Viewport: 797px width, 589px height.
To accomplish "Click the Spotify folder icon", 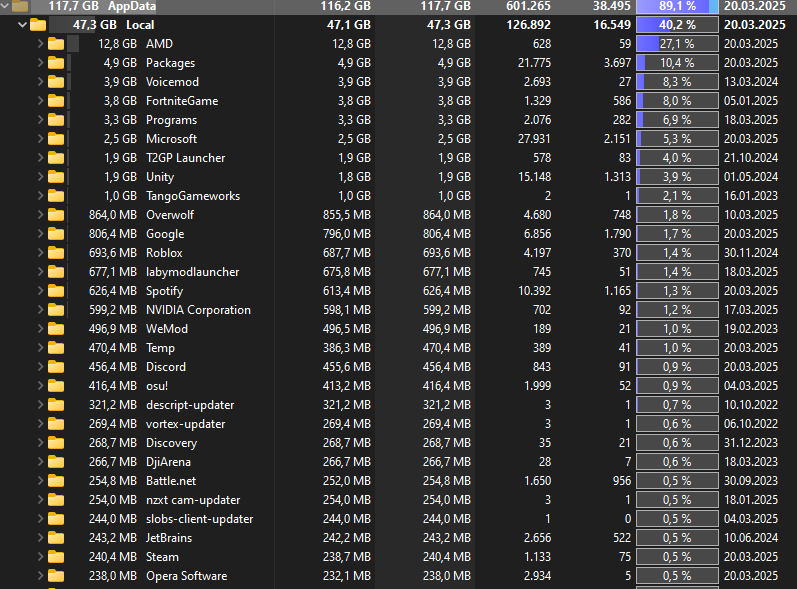I will click(x=56, y=291).
